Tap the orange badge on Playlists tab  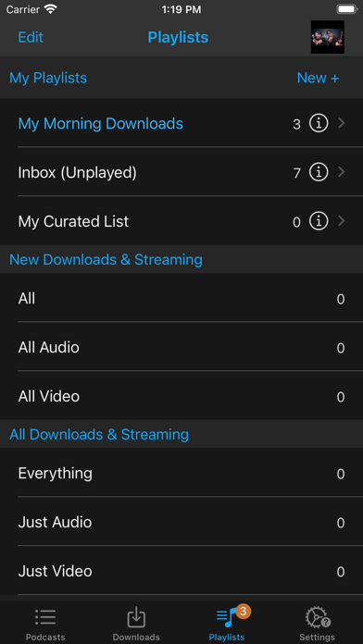click(x=243, y=611)
